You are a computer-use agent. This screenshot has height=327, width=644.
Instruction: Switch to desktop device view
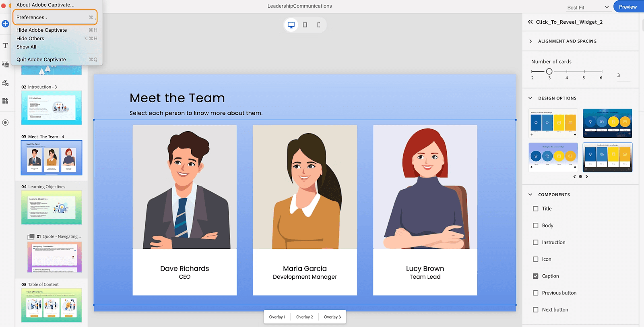click(x=291, y=25)
